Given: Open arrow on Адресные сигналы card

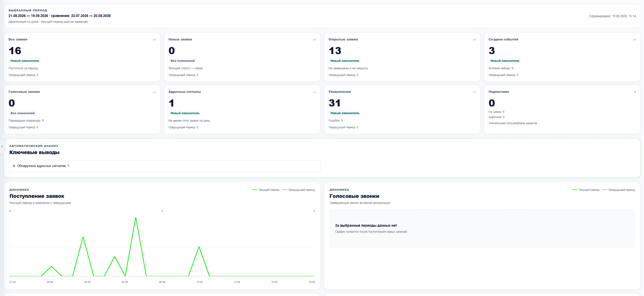Looking at the screenshot, I should point(314,92).
